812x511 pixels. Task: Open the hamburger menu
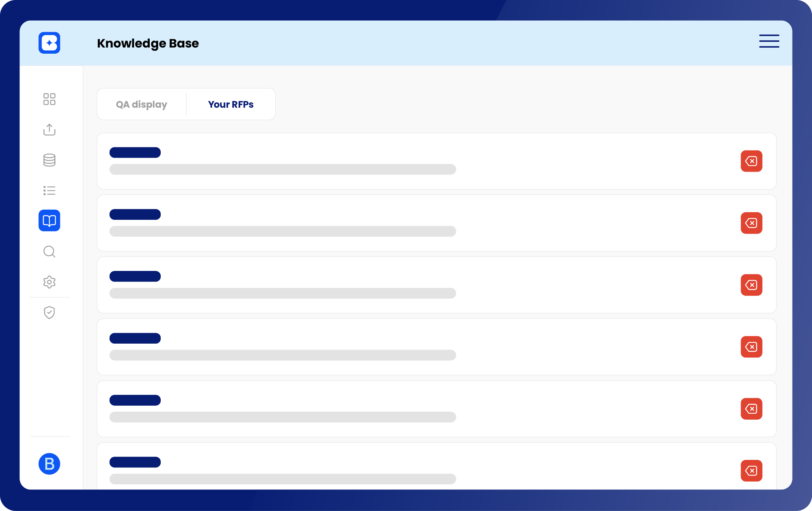[769, 41]
